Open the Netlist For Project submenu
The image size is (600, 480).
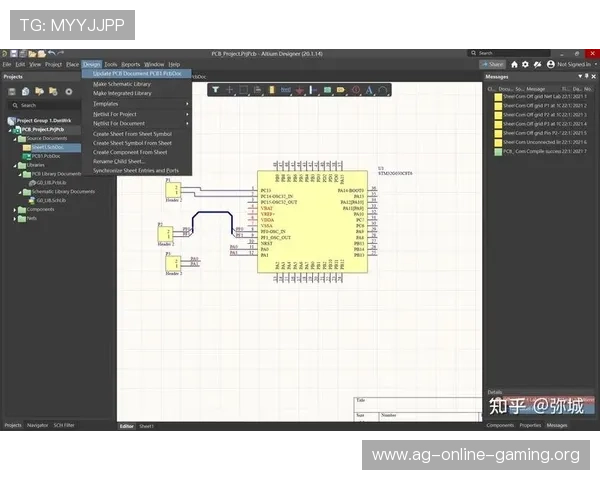tap(137, 114)
